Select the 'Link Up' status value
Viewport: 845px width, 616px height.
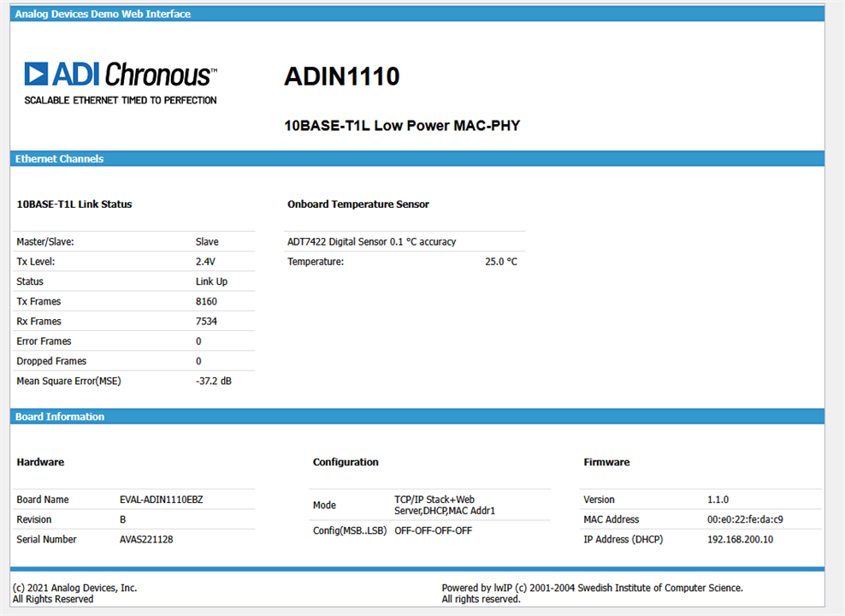211,281
